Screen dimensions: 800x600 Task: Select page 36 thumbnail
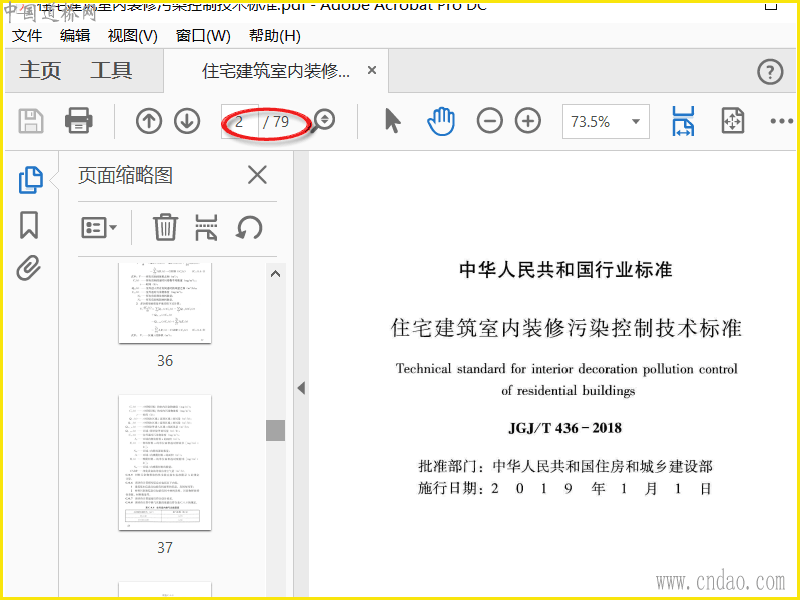click(x=165, y=303)
